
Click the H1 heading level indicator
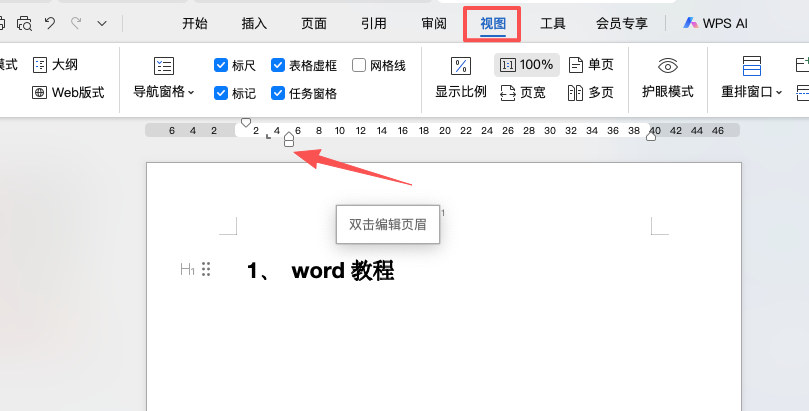187,269
